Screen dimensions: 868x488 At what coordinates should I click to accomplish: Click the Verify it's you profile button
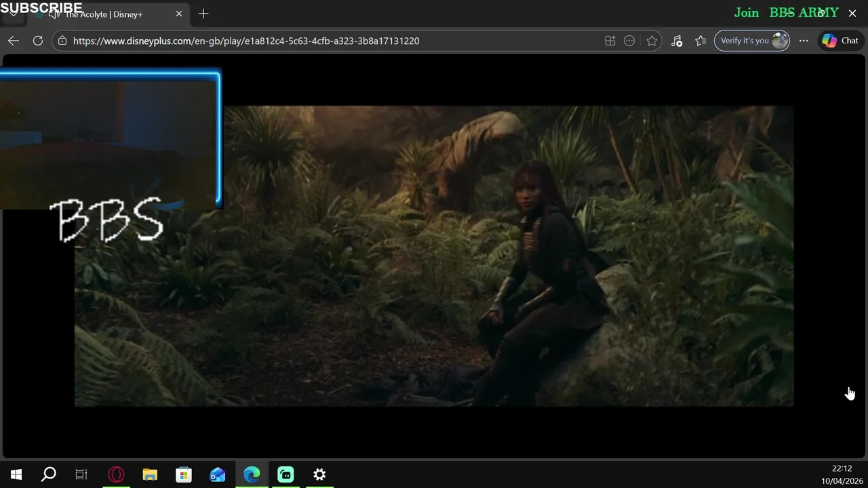click(x=752, y=41)
